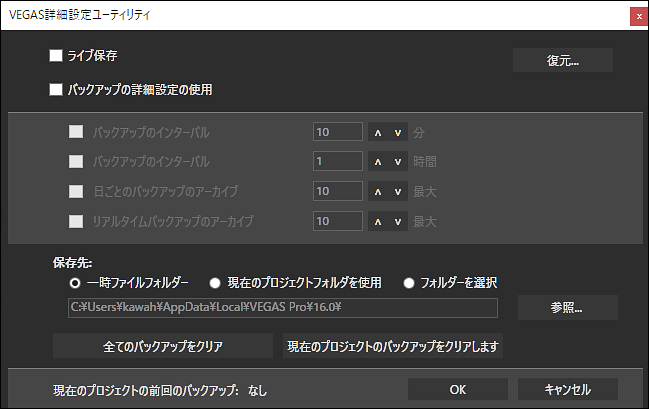The height and width of the screenshot is (409, 649).
Task: Decrease 日ごとのバックアップのアーカイブ maximum
Action: tap(398, 191)
